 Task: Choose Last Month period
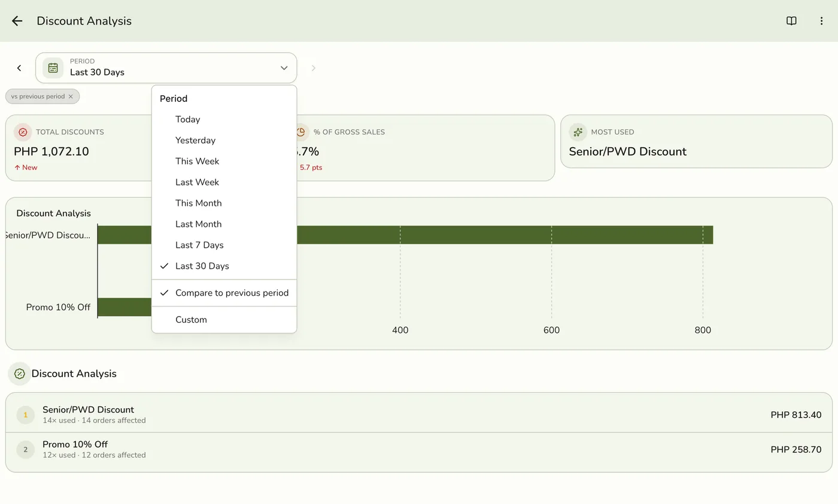[x=224, y=224]
